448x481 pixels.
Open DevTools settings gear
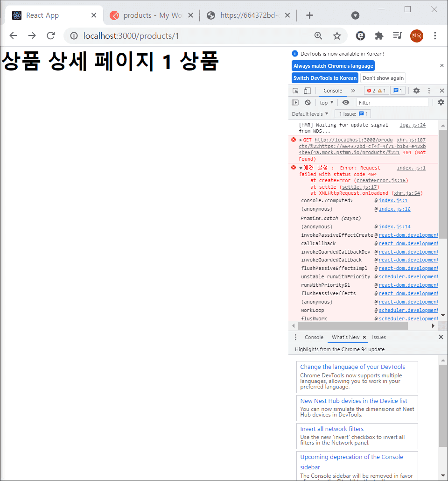tap(416, 91)
